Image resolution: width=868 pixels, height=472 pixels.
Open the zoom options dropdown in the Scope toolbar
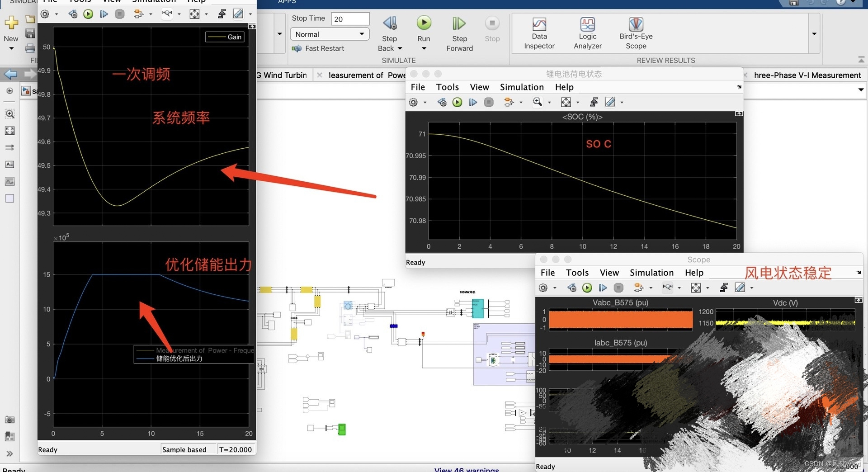point(679,288)
